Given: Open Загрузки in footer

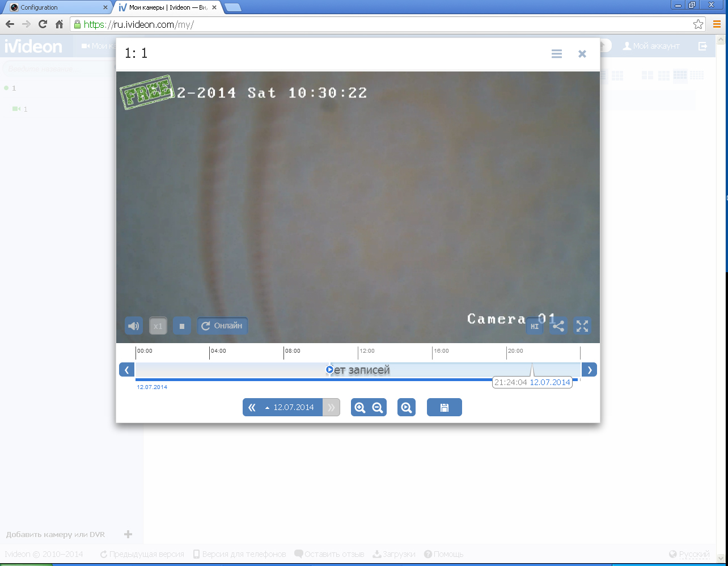Looking at the screenshot, I should (394, 554).
